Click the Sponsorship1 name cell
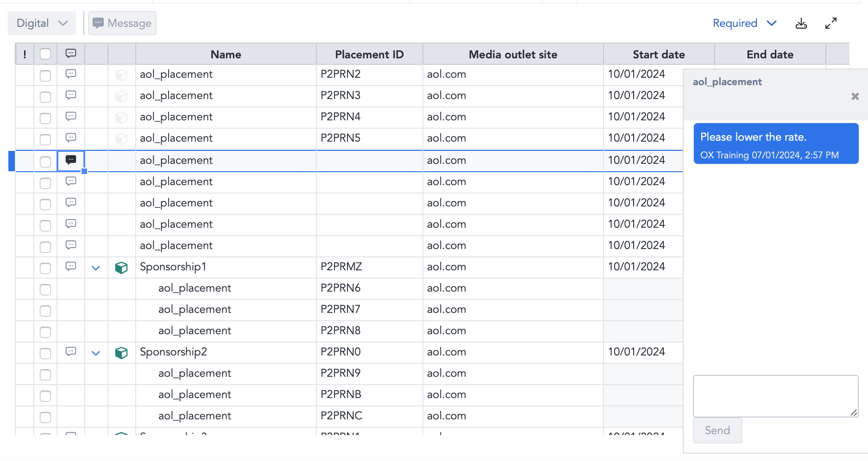This screenshot has height=461, width=868. 226,267
